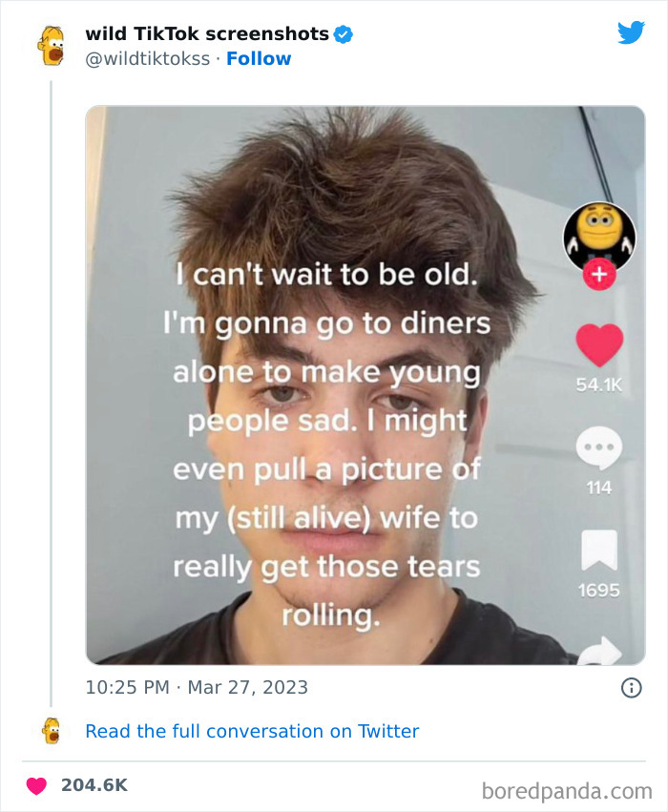Open the 10:25 PM Mar 27, 2023 timestamp
Screen dimensions: 668x812
pos(197,687)
